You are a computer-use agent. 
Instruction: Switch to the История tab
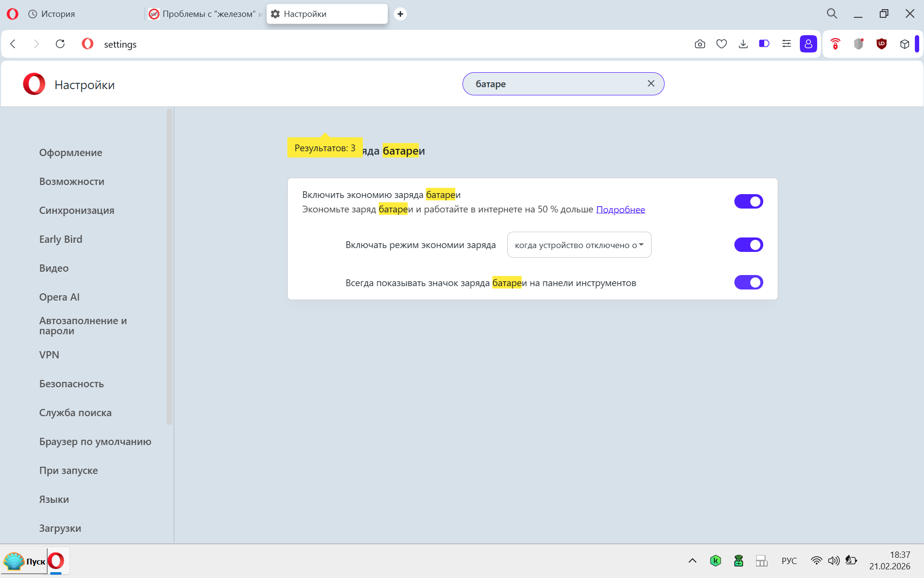(x=58, y=14)
